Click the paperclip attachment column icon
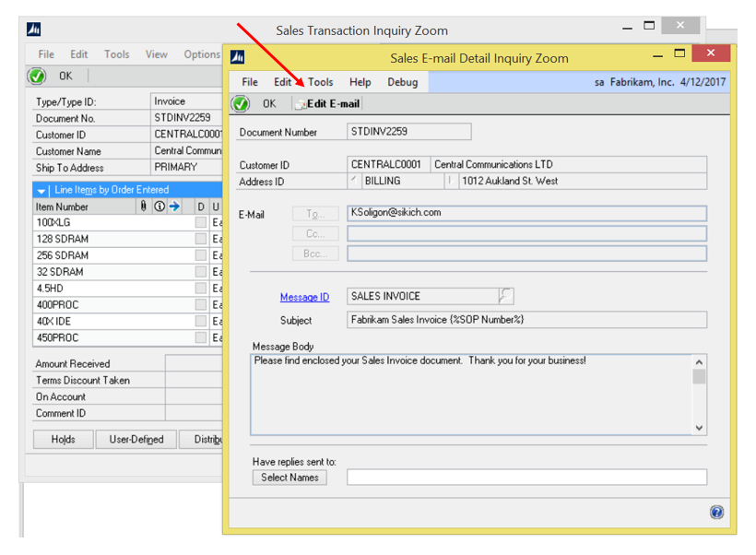This screenshot has width=756, height=555. tap(144, 207)
